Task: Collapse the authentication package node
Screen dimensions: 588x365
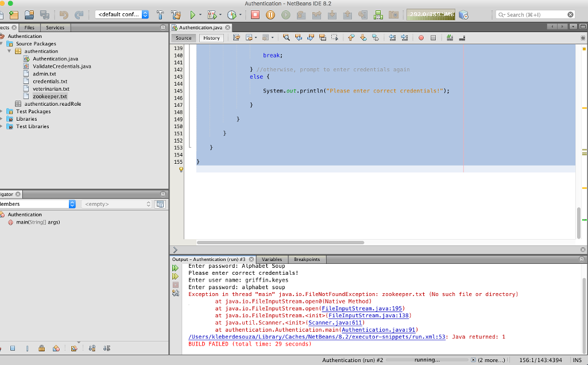Action: [x=10, y=51]
